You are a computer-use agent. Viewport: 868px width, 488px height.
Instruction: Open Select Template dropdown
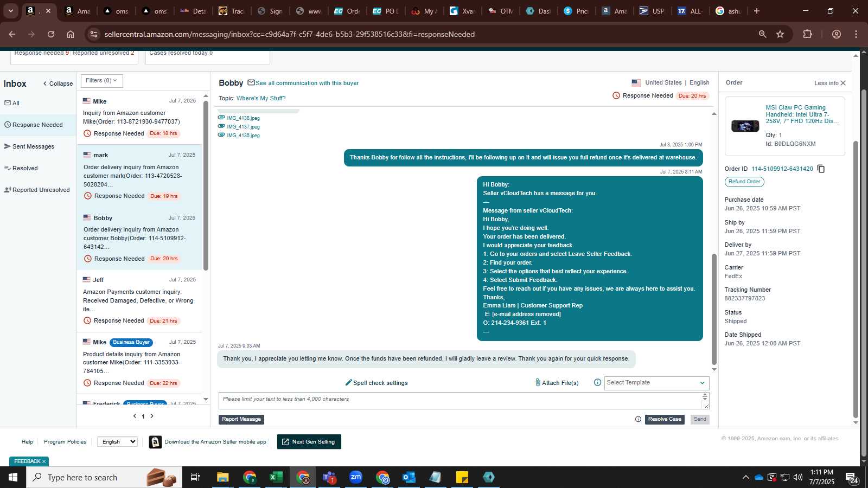pyautogui.click(x=656, y=383)
